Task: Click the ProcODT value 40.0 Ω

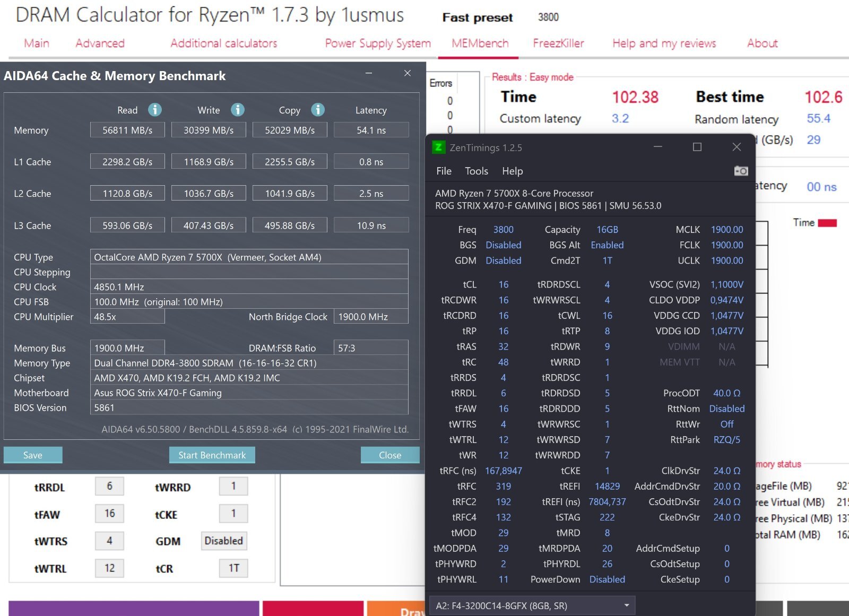Action: pos(727,393)
